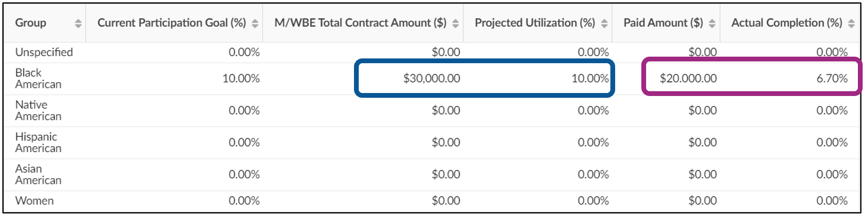This screenshot has width=868, height=220.
Task: Toggle sort arrows on M/WBE Total Contract Amount
Action: pos(456,24)
